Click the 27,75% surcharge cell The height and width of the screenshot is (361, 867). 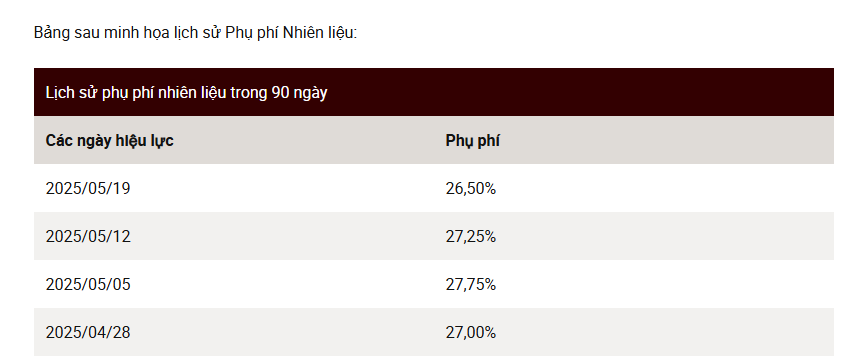pyautogui.click(x=471, y=285)
